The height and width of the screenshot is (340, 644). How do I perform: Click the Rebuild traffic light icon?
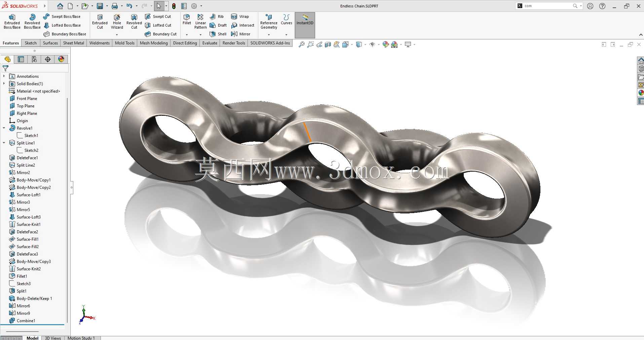click(x=174, y=6)
